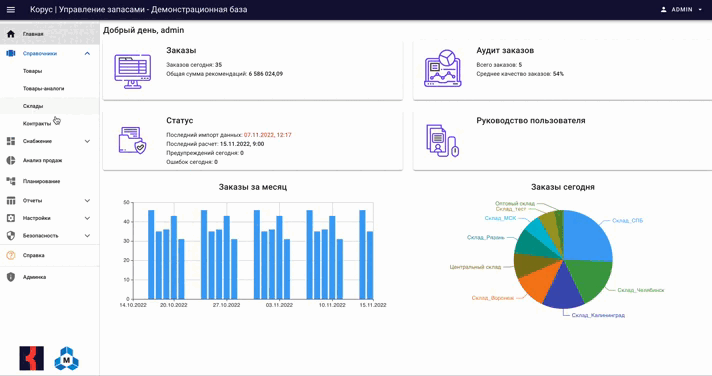
Task: Click the Справка question mark icon
Action: (x=11, y=255)
